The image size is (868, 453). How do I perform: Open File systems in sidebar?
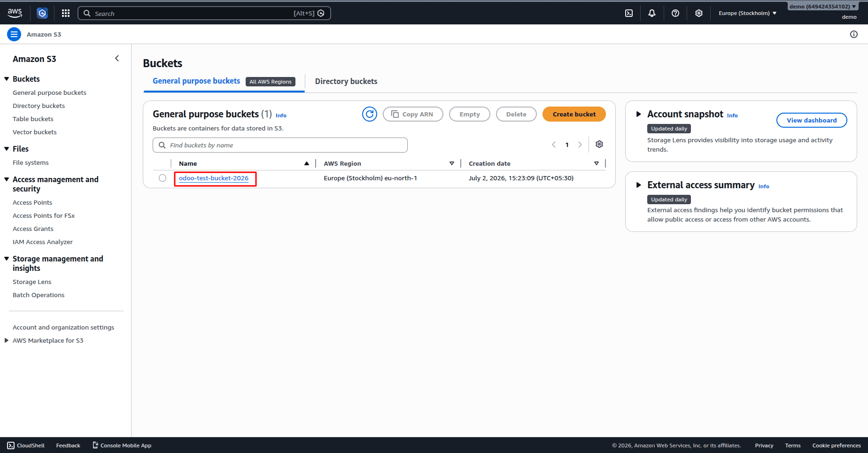click(31, 162)
